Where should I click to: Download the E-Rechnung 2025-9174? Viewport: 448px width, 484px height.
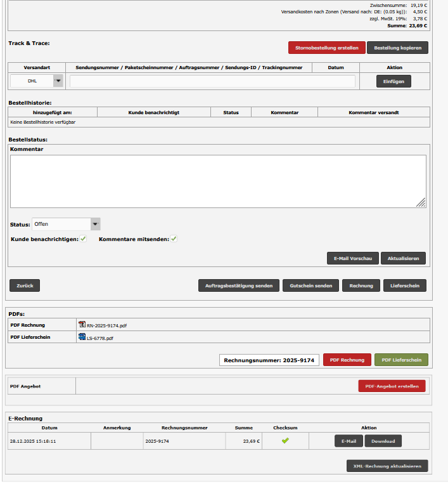[x=383, y=441]
